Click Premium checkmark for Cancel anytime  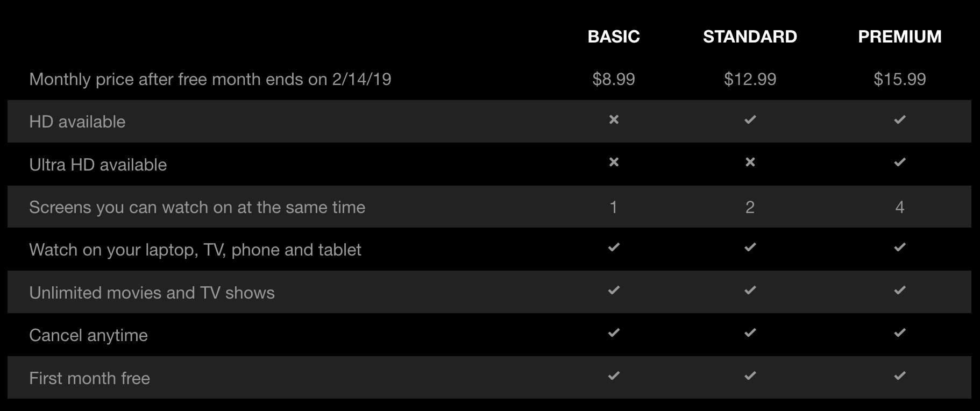899,333
